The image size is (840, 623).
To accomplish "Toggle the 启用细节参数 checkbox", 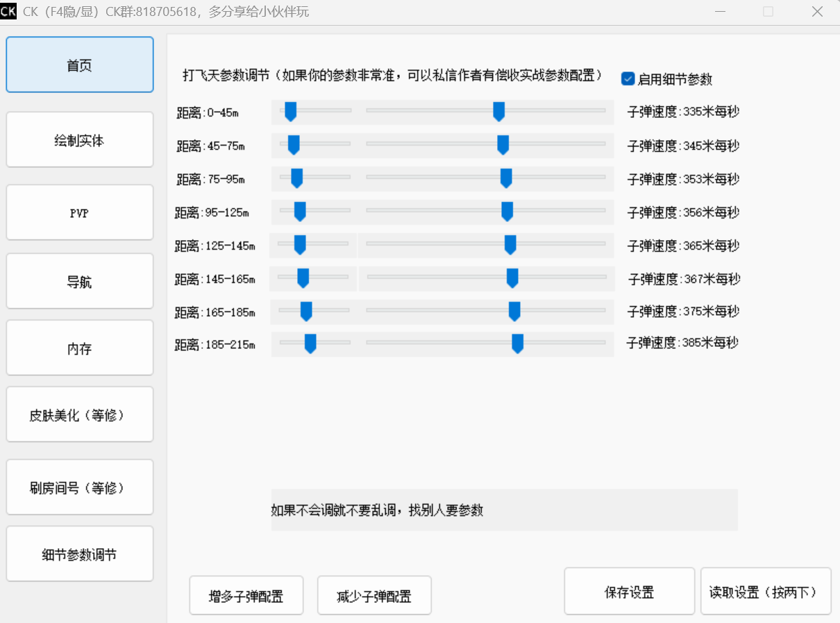I will (628, 79).
